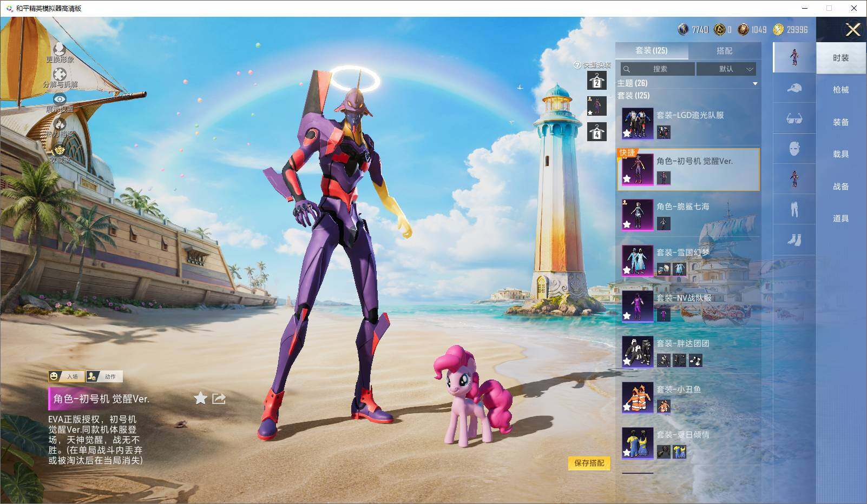Click the 29996 gold currency icon

778,29
